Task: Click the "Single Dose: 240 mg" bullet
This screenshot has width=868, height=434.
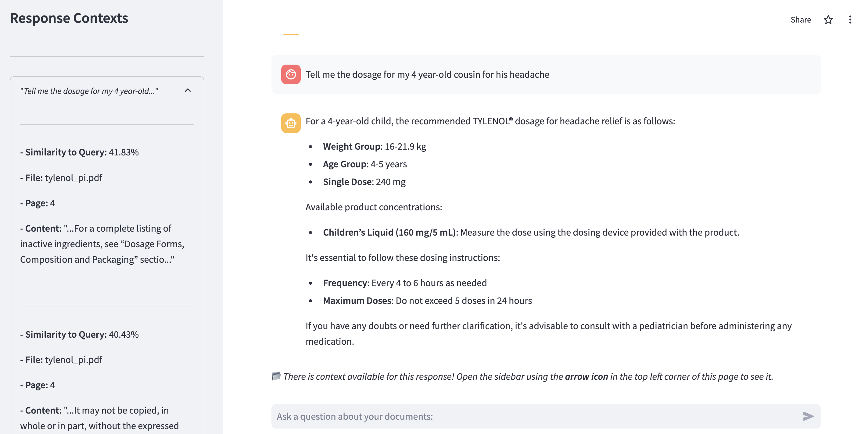Action: (364, 182)
